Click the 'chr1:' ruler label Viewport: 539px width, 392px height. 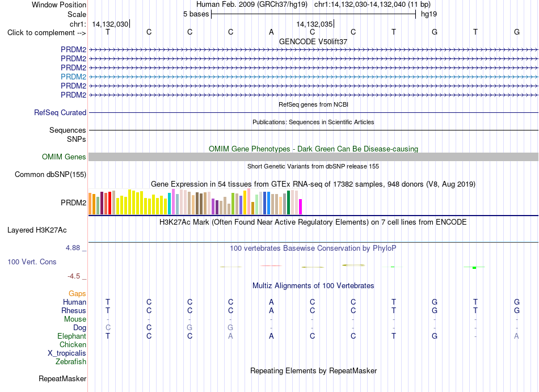click(x=78, y=24)
